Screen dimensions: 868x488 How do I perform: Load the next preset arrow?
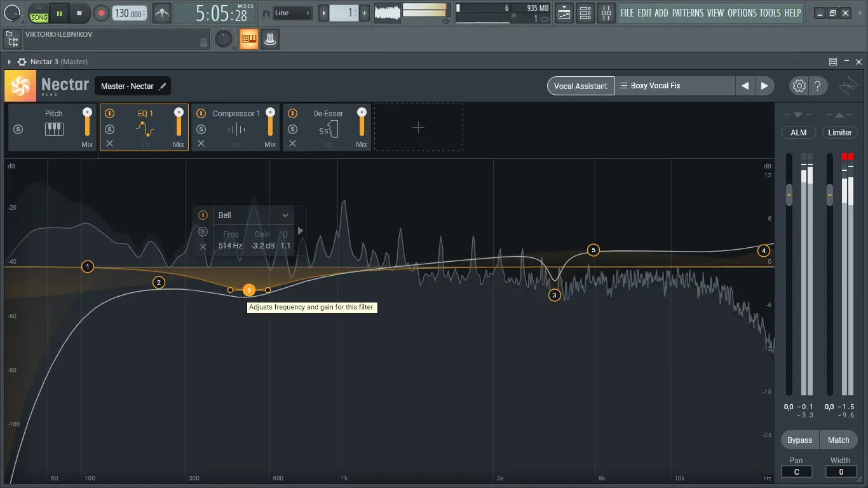(x=764, y=86)
